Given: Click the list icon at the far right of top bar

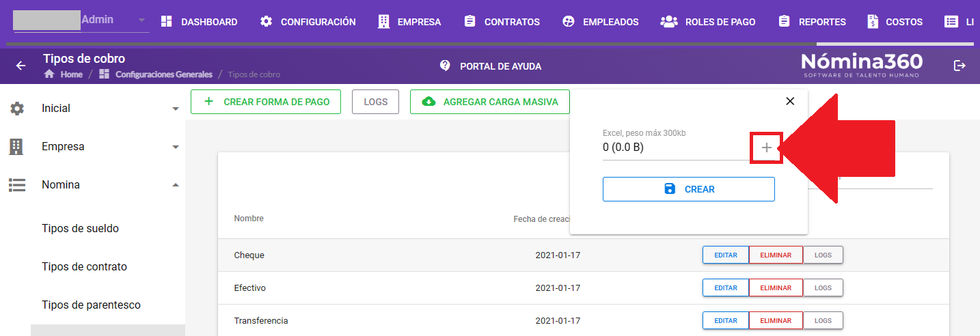Looking at the screenshot, I should 951,22.
